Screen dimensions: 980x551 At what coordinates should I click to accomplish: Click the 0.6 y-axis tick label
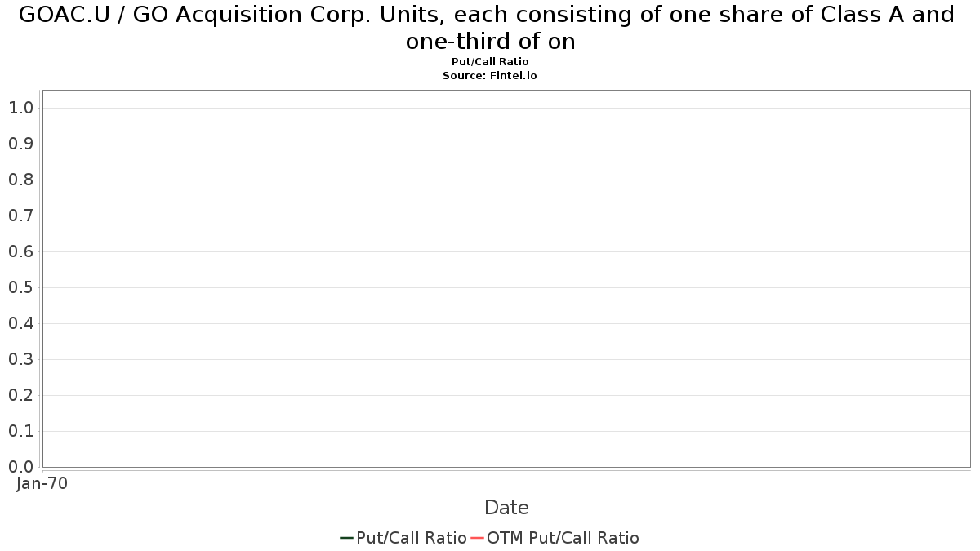(x=20, y=251)
